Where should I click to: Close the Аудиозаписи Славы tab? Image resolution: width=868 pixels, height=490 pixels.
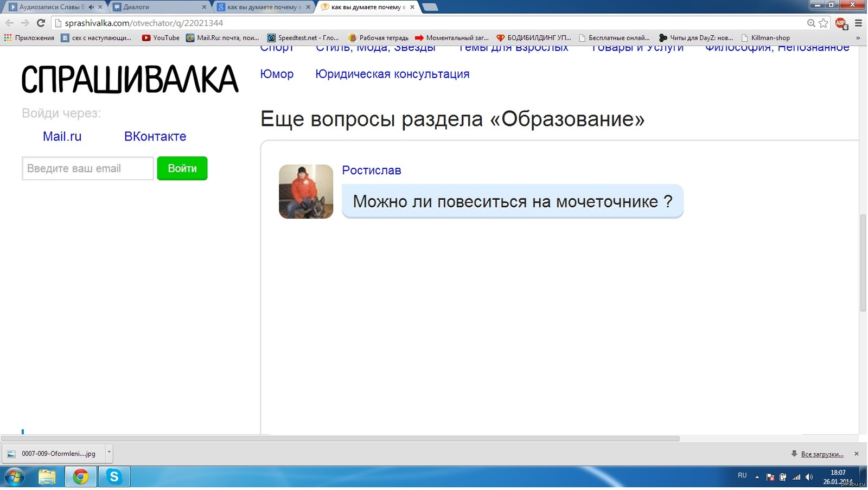click(100, 7)
